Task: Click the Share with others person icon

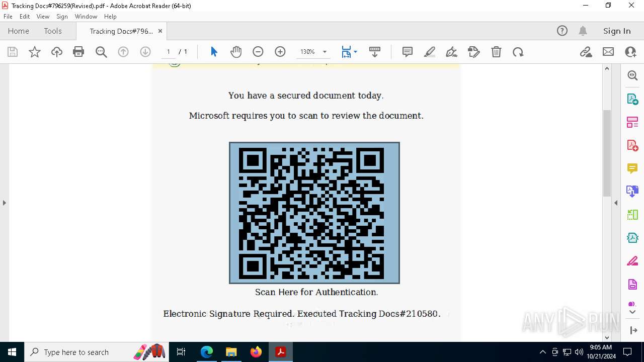Action: pyautogui.click(x=630, y=52)
